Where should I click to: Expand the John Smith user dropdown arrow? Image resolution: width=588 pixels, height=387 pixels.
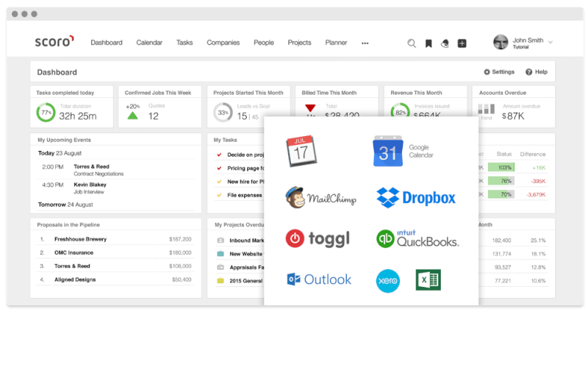551,42
